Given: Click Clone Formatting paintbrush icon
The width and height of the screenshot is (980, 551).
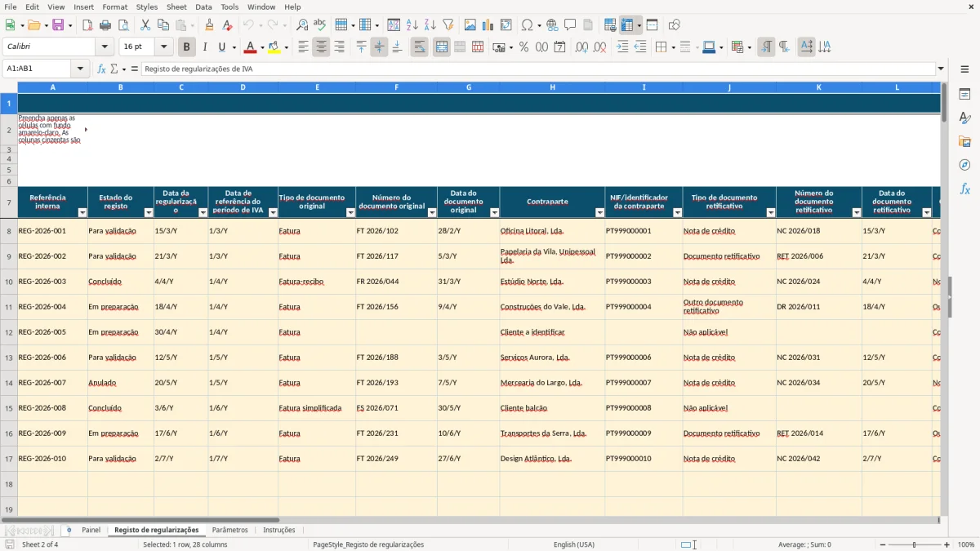Looking at the screenshot, I should pos(210,25).
